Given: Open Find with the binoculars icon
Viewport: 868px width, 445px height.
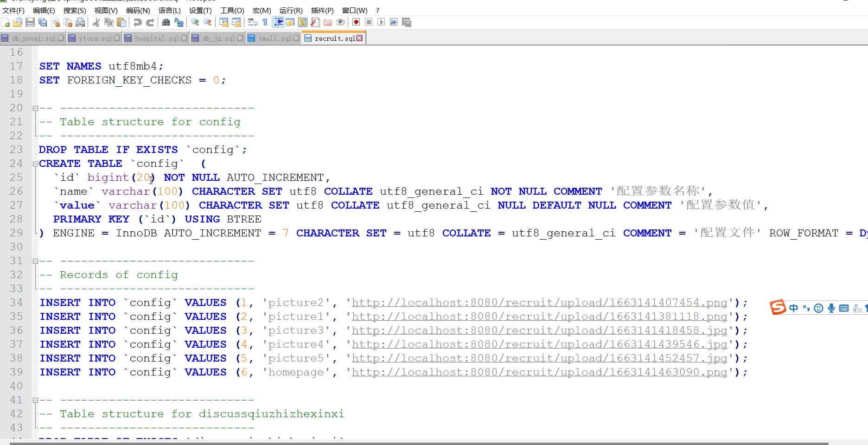Looking at the screenshot, I should [166, 22].
